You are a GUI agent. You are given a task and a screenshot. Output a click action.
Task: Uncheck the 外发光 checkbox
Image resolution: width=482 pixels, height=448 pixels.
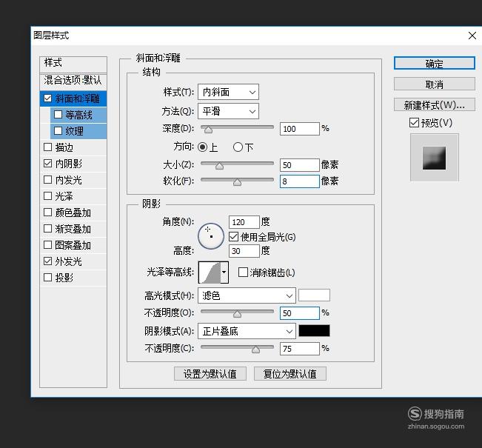tap(47, 261)
